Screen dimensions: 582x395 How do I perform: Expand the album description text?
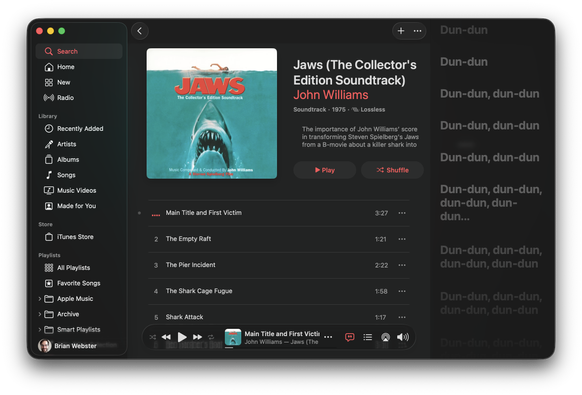pos(359,137)
